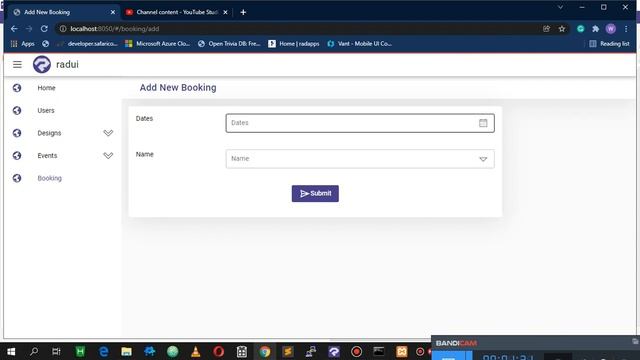Click the Dates input field

coord(360,123)
